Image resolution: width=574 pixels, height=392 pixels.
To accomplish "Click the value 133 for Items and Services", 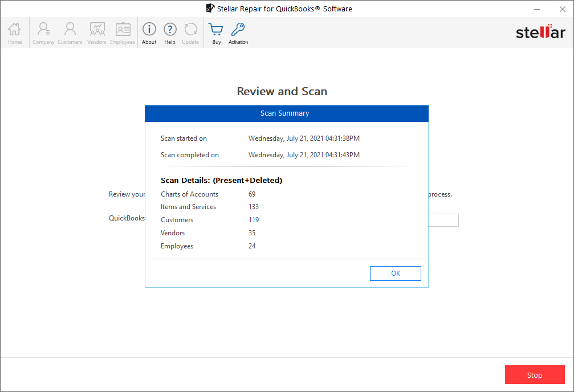I will tap(254, 207).
